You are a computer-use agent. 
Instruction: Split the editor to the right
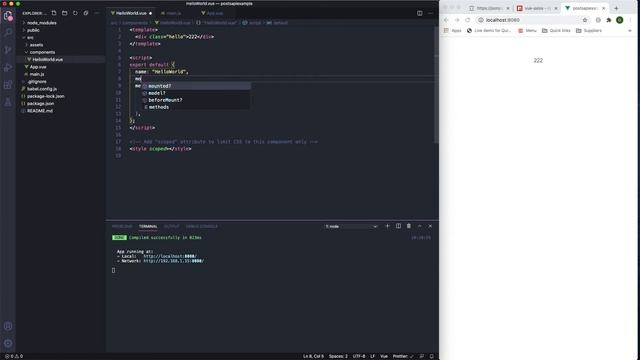(x=420, y=13)
